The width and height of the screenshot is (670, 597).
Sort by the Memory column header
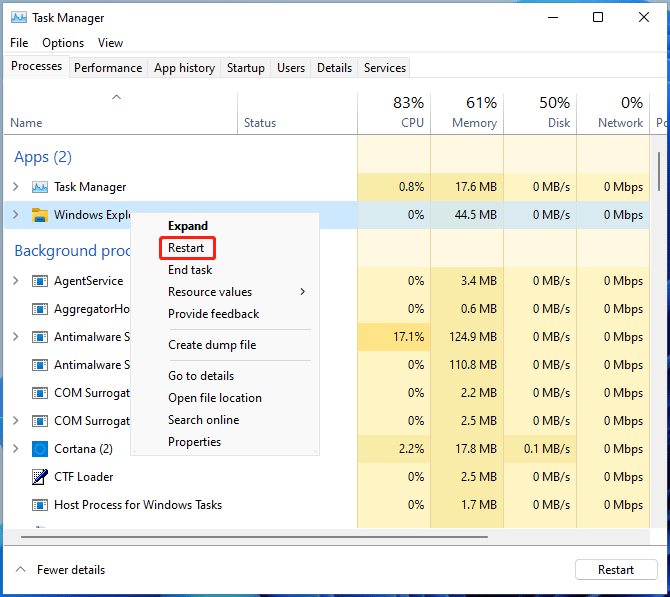467,113
